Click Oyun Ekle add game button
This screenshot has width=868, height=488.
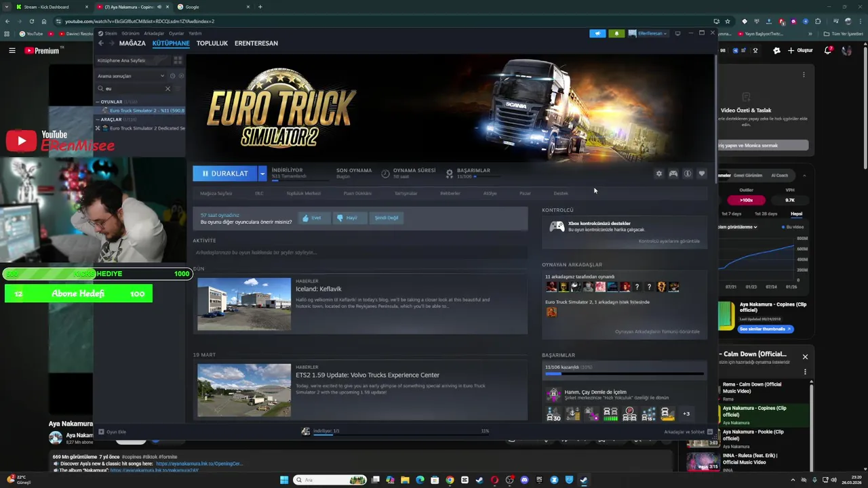click(x=113, y=432)
